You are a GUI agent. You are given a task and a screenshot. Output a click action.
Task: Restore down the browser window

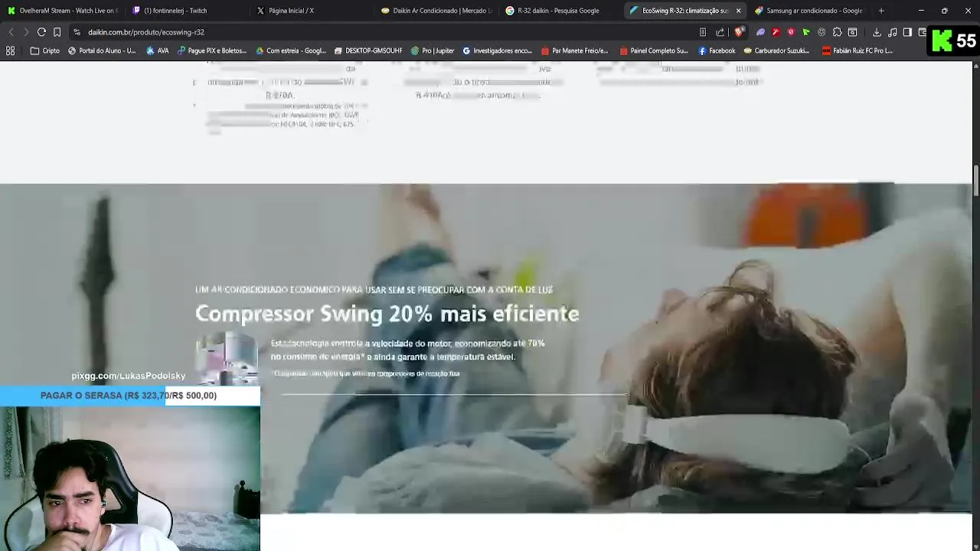pyautogui.click(x=944, y=11)
